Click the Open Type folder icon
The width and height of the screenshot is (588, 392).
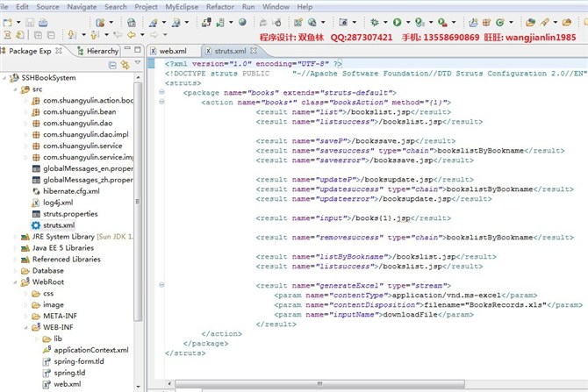point(530,23)
